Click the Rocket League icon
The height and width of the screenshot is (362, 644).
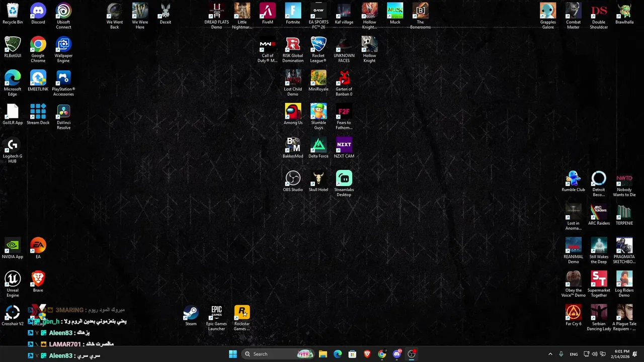[318, 50]
